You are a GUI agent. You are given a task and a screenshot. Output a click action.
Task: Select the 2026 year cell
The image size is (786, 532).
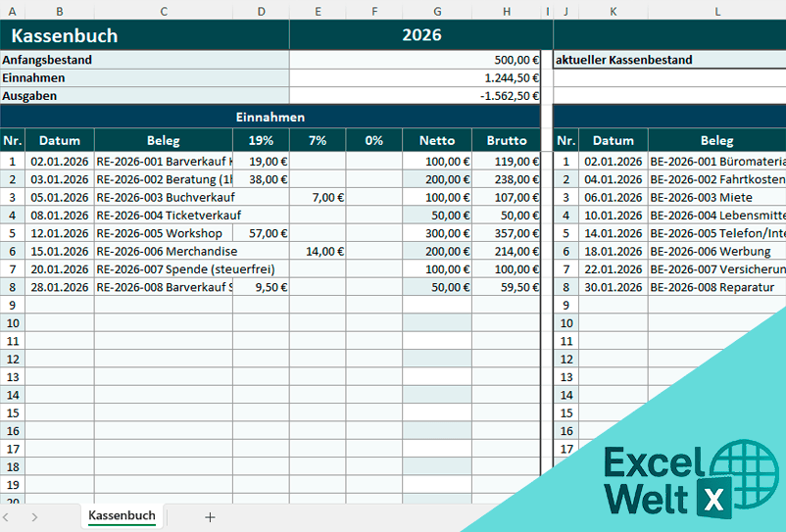pos(421,36)
